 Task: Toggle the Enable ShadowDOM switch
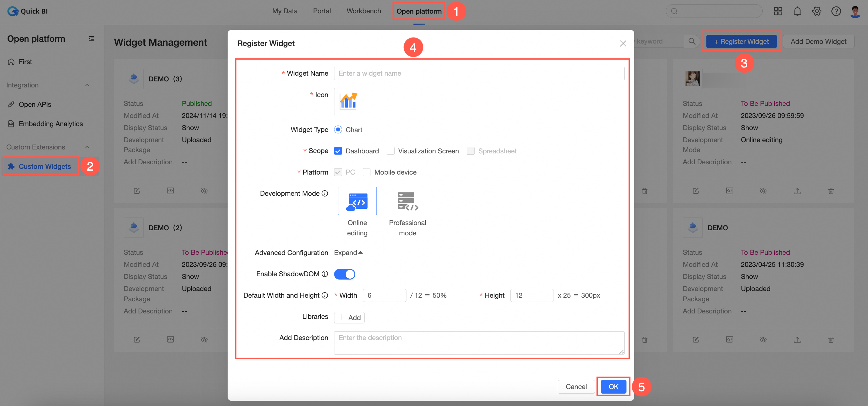point(344,274)
